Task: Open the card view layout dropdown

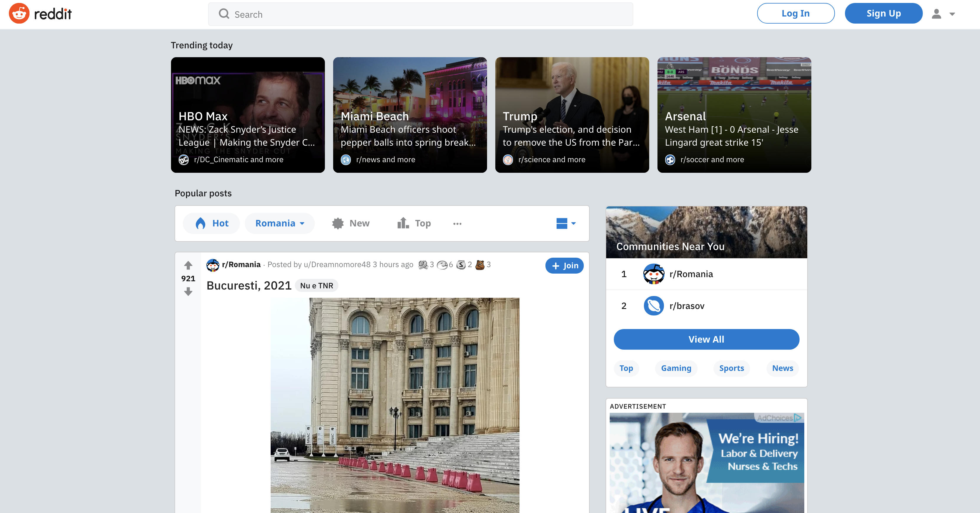Action: click(x=566, y=223)
